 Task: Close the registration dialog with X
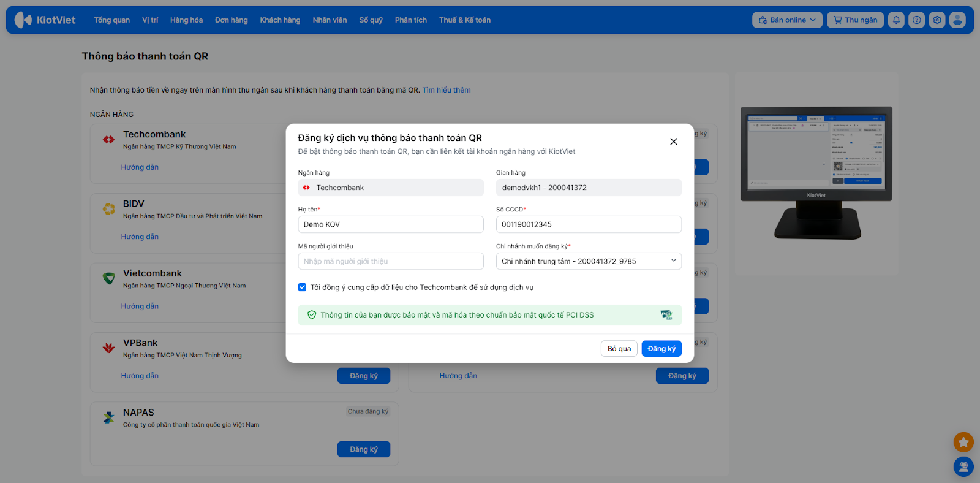(673, 142)
